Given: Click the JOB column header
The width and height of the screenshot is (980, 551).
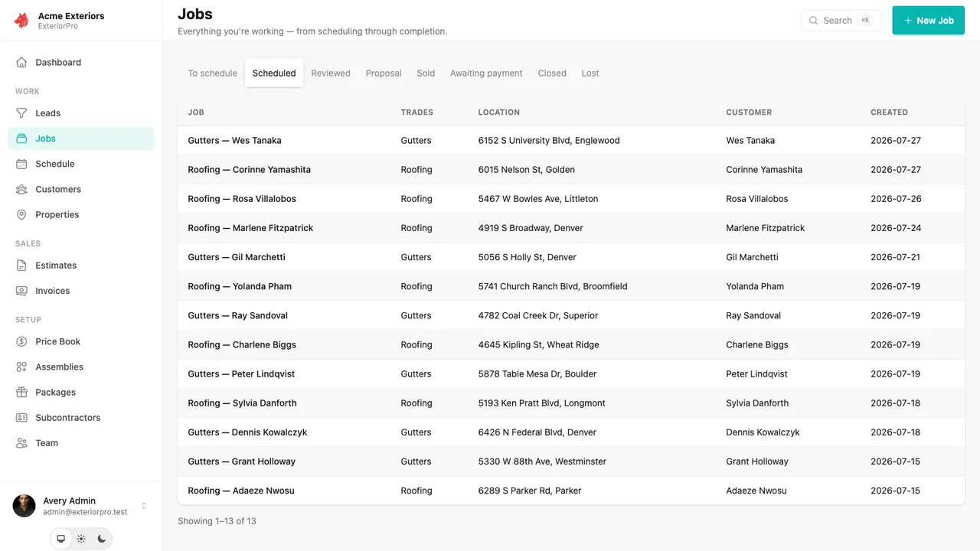Looking at the screenshot, I should [196, 112].
